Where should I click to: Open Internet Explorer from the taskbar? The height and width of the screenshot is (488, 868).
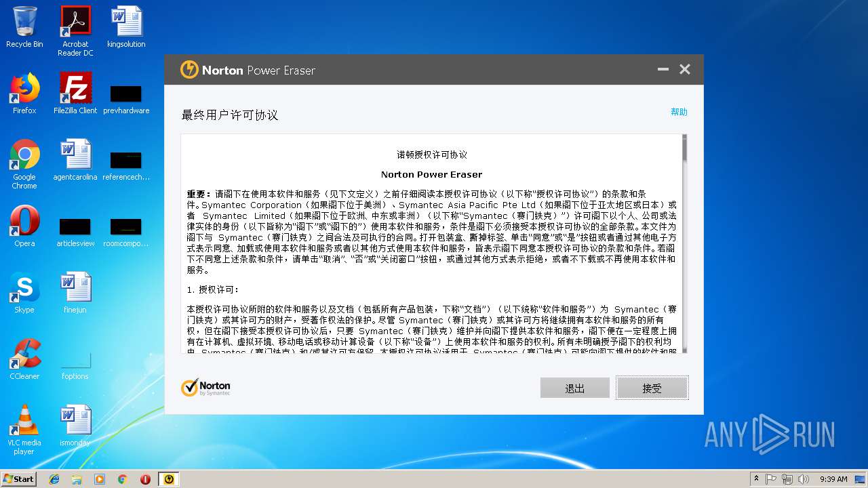pos(54,479)
